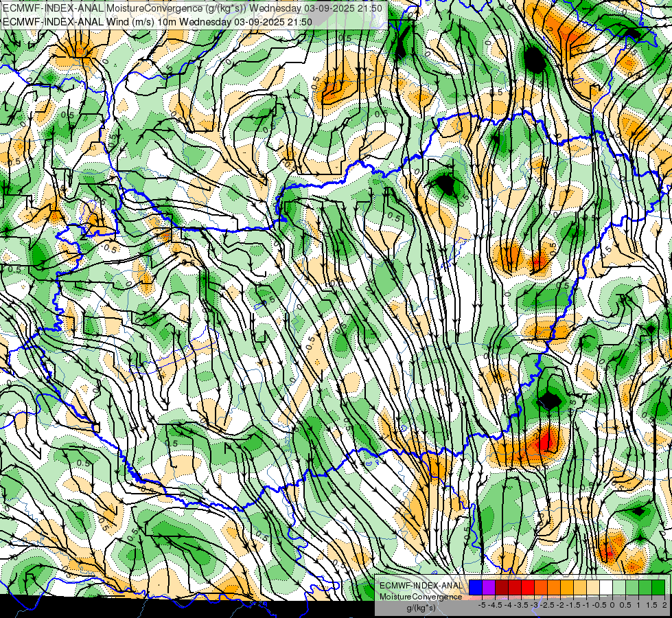Select the white legend swatch (-0.5 to 0)
This screenshot has width=672, height=618.
pyautogui.click(x=606, y=587)
